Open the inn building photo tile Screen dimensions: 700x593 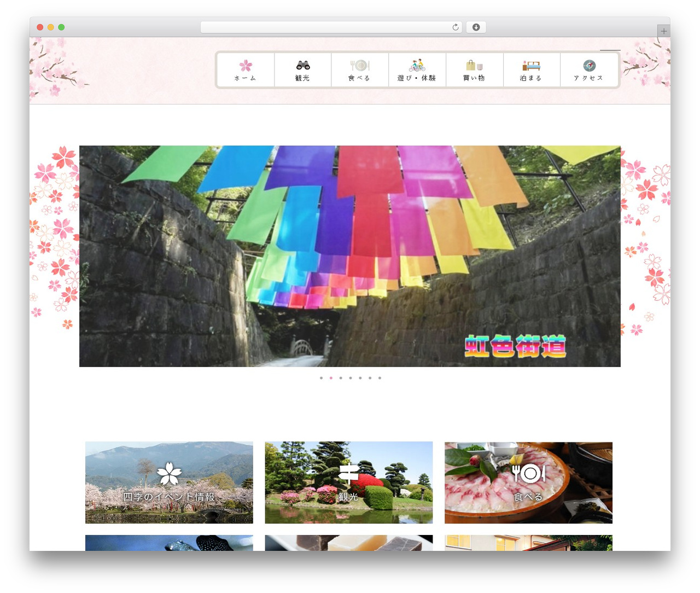click(528, 543)
